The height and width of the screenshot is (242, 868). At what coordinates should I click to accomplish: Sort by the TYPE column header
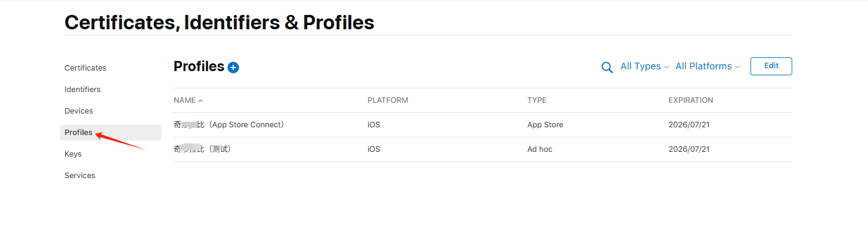click(537, 100)
